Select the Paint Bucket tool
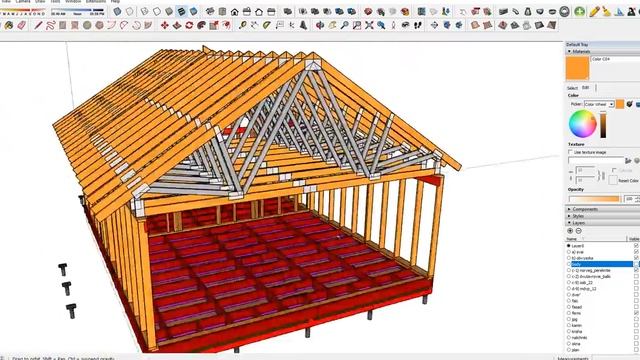The image size is (640, 360). tap(9, 25)
